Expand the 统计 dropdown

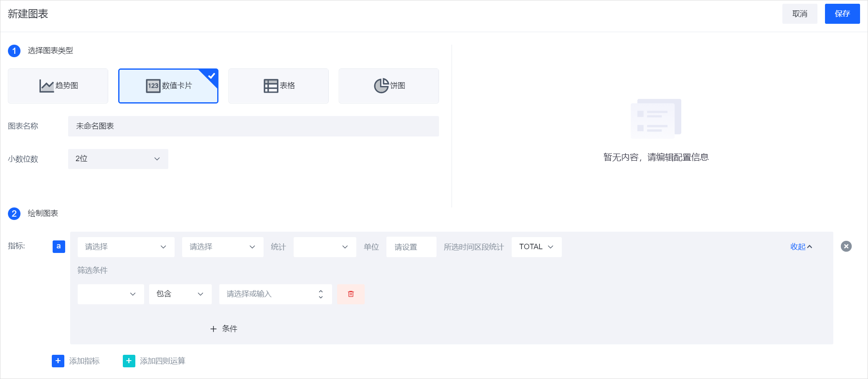pyautogui.click(x=325, y=247)
